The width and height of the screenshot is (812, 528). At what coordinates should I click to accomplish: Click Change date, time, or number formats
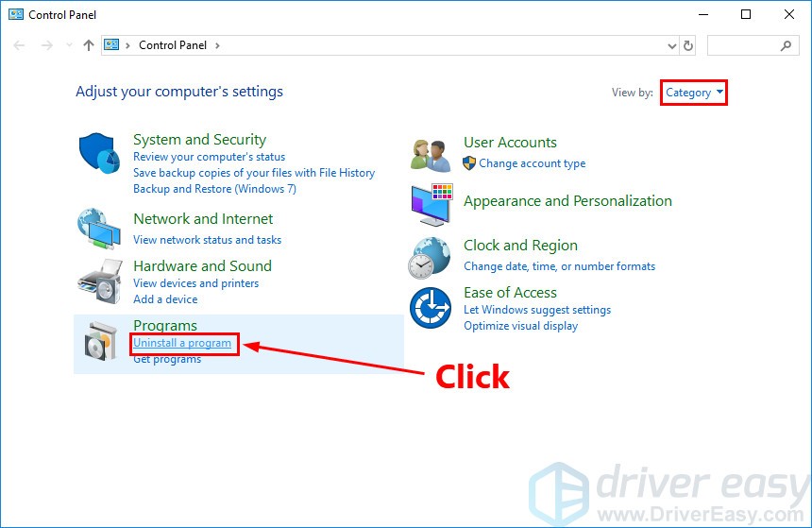coord(559,266)
